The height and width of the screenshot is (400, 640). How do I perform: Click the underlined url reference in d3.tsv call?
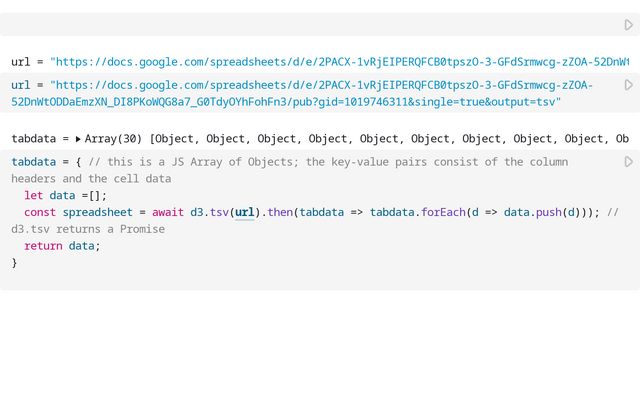[x=245, y=212]
